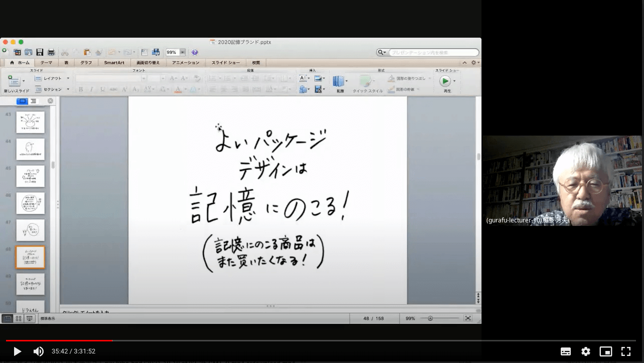Select slide 46 thumbnail in sidebar
The height and width of the screenshot is (363, 644).
click(x=31, y=203)
